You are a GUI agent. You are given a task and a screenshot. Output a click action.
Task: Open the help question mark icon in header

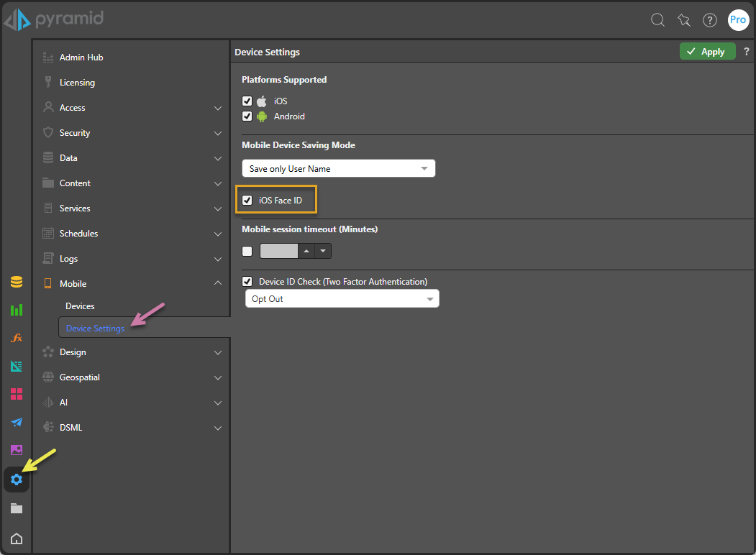click(710, 20)
